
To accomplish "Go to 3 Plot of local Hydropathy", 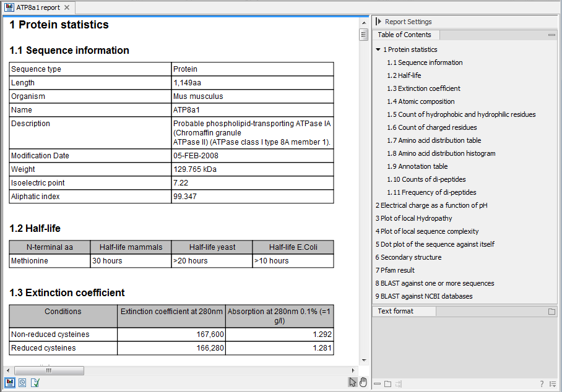I will click(x=413, y=218).
